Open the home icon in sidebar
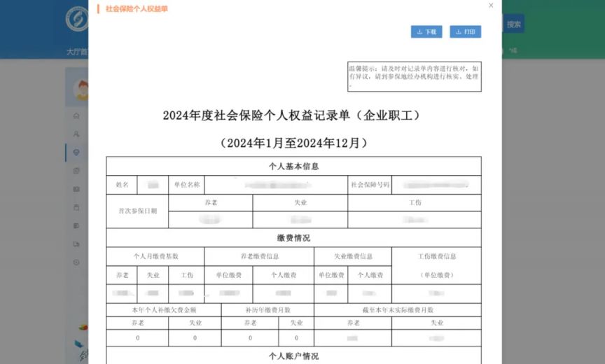 click(76, 115)
